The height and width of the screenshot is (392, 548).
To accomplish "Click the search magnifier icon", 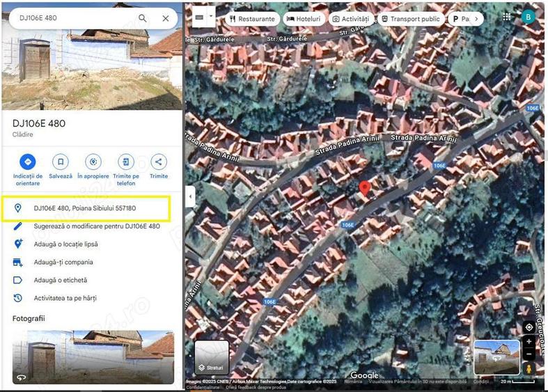I will point(143,18).
